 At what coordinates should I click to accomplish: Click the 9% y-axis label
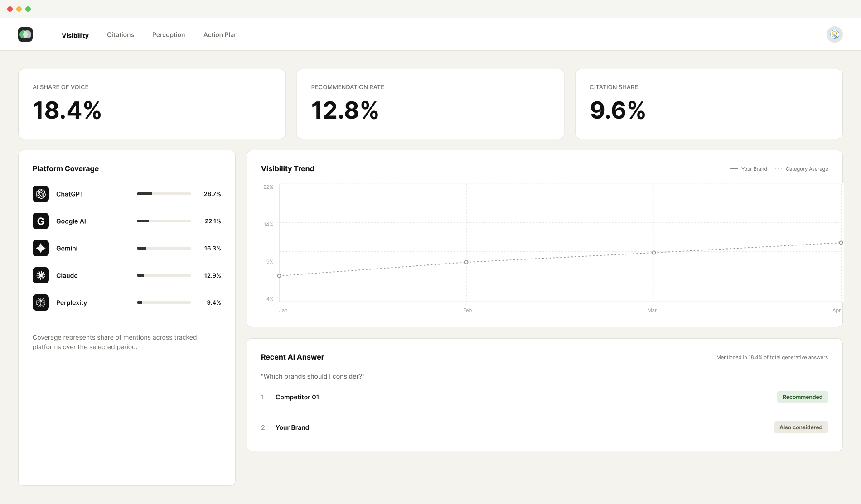[270, 262]
